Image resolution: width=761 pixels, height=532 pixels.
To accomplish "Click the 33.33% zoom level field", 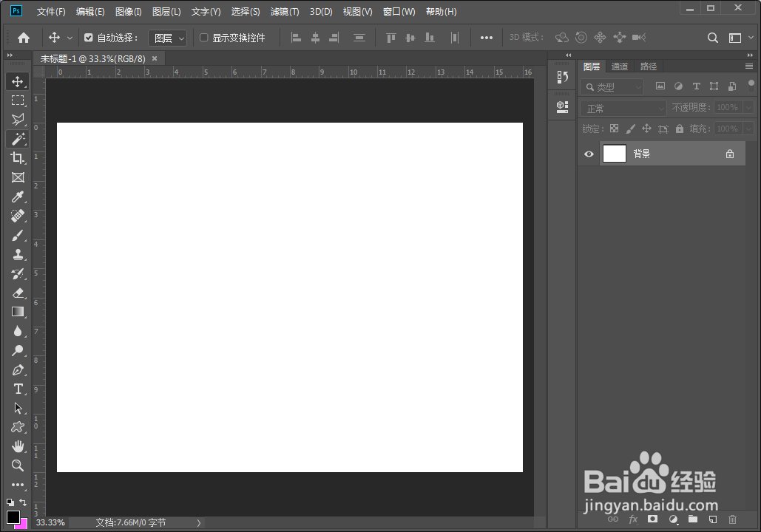I will click(x=50, y=523).
